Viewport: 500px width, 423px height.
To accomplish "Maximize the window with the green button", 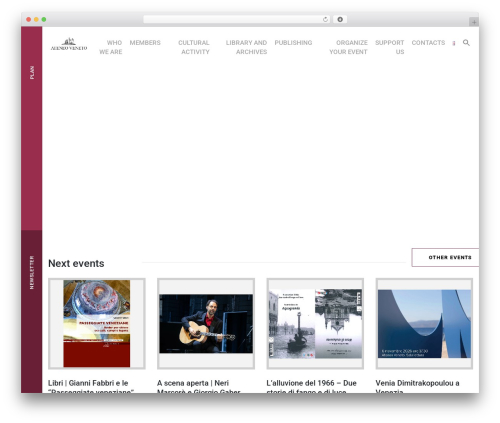I will coord(44,19).
